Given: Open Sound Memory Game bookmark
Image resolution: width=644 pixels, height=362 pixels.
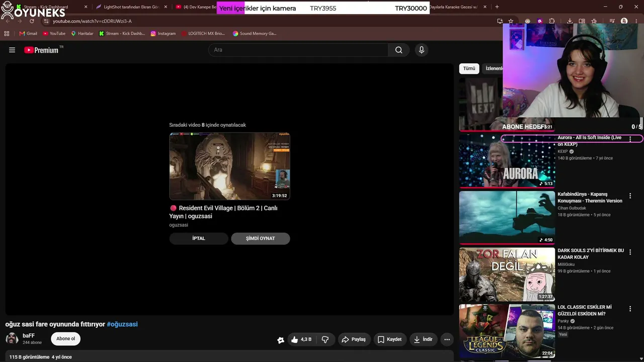Looking at the screenshot, I should (x=255, y=34).
